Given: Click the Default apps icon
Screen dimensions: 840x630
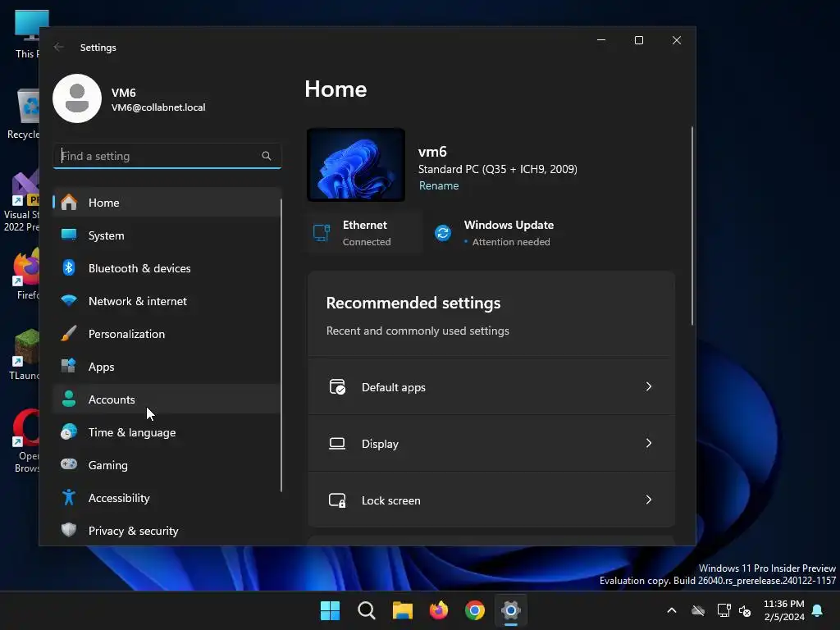Looking at the screenshot, I should point(337,387).
